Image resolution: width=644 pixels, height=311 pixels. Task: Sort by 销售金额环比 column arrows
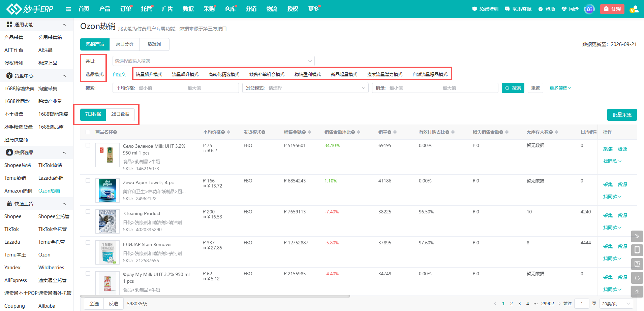pos(359,132)
